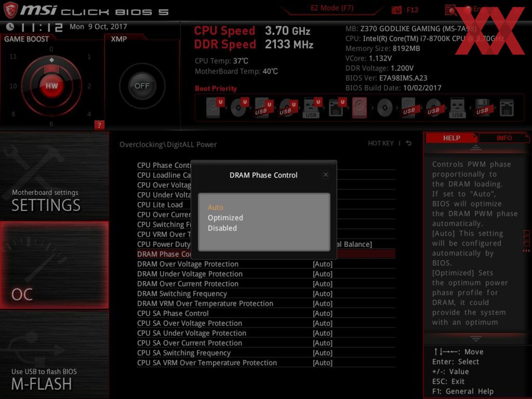Viewport: 532px width, 399px height.
Task: Select the red highlighted hard disk boot icon
Action: [359, 108]
